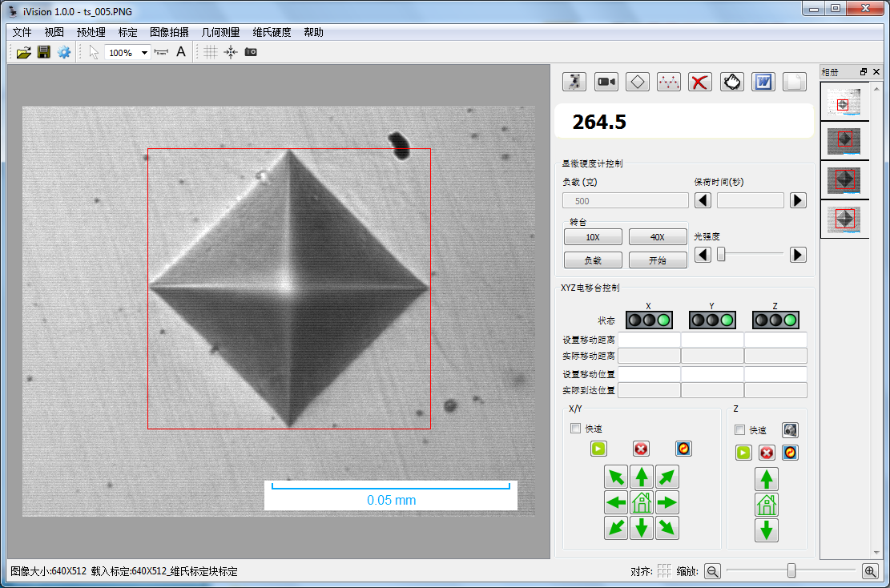Click the diamond indentation measure icon
The image size is (890, 588).
(637, 82)
